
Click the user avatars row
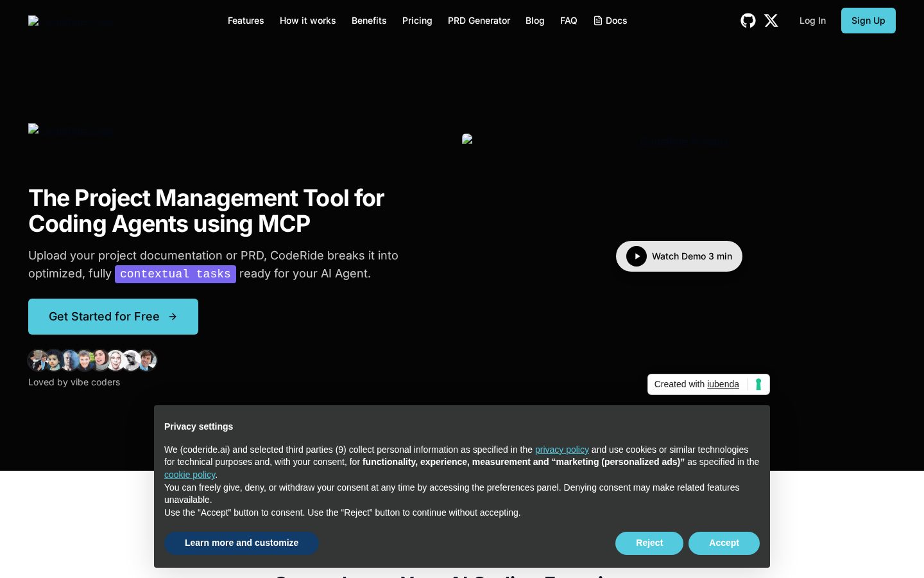[92, 360]
